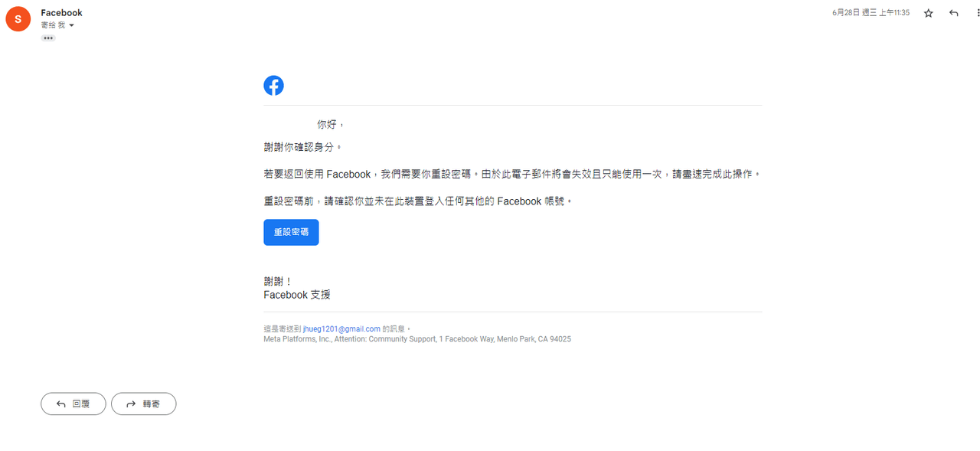Viewport: 980px width, 451px height.
Task: Click paragraph starting 若要返回使用 Facebook
Action: (512, 174)
